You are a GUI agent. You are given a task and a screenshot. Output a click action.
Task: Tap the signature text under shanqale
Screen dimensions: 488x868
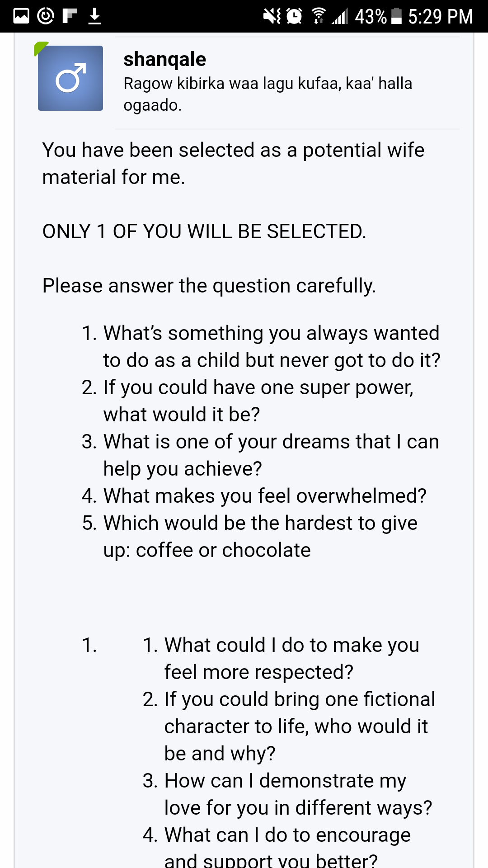[268, 94]
